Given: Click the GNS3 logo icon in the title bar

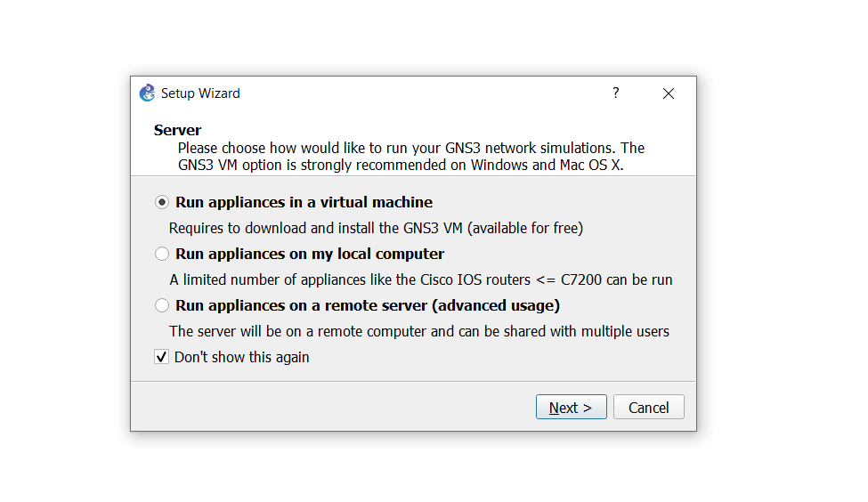Looking at the screenshot, I should [x=147, y=93].
